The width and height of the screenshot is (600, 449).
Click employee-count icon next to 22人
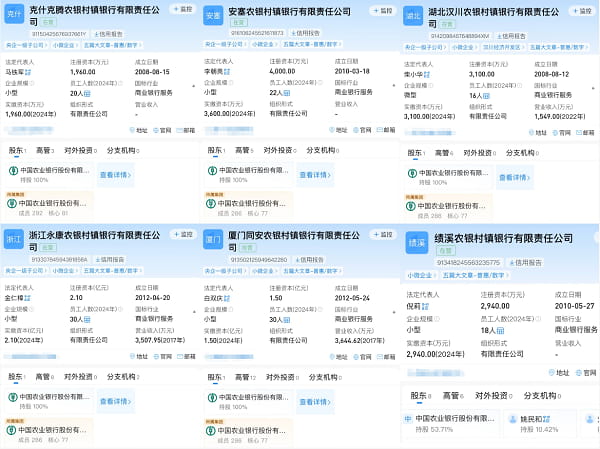point(287,93)
